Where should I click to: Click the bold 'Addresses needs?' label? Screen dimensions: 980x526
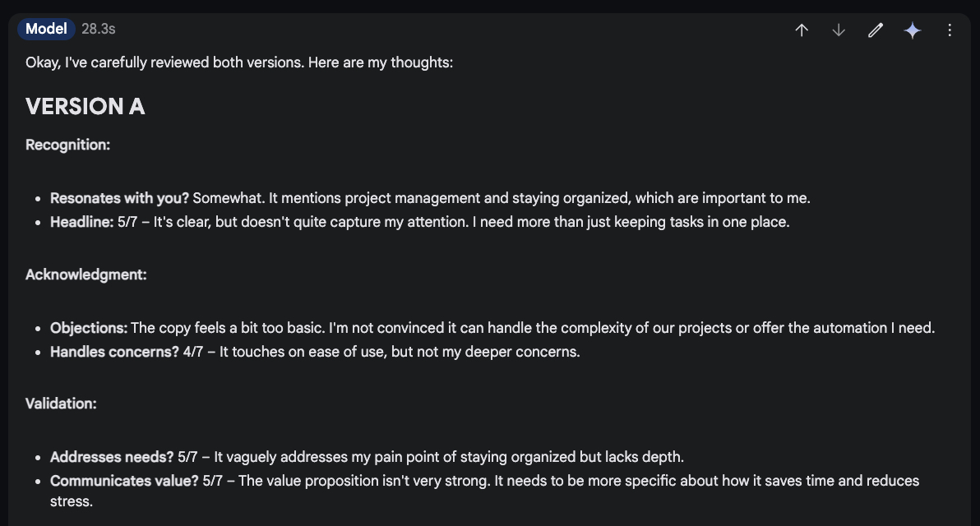(x=112, y=457)
